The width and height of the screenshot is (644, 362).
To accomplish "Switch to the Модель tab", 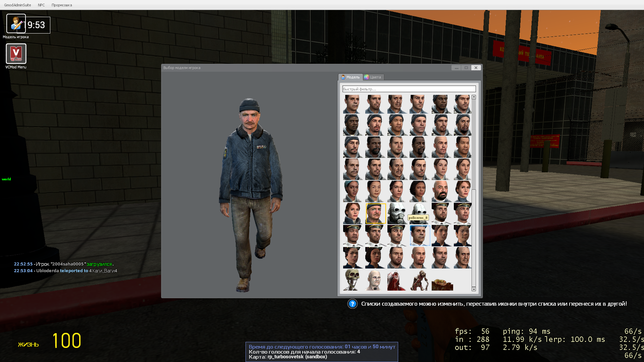I will click(351, 77).
